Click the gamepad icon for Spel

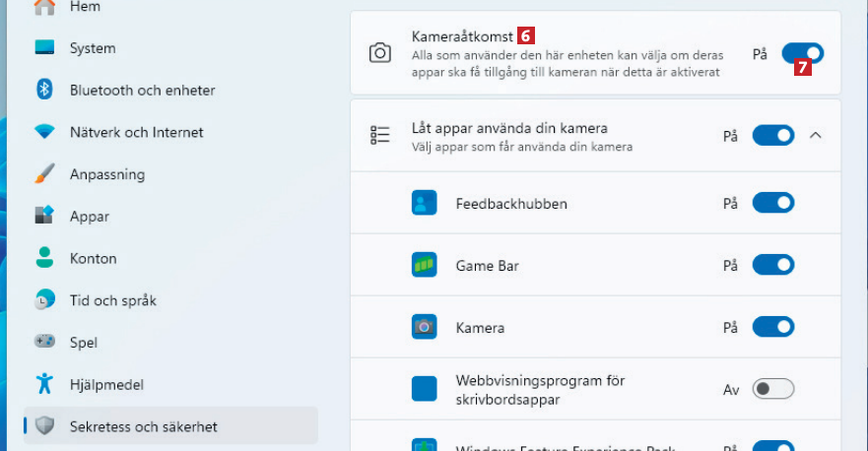click(x=45, y=341)
